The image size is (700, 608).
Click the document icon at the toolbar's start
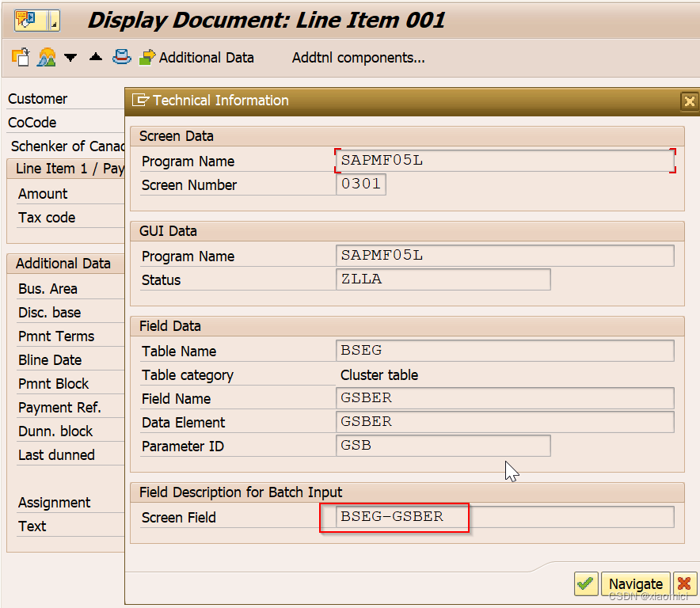21,57
